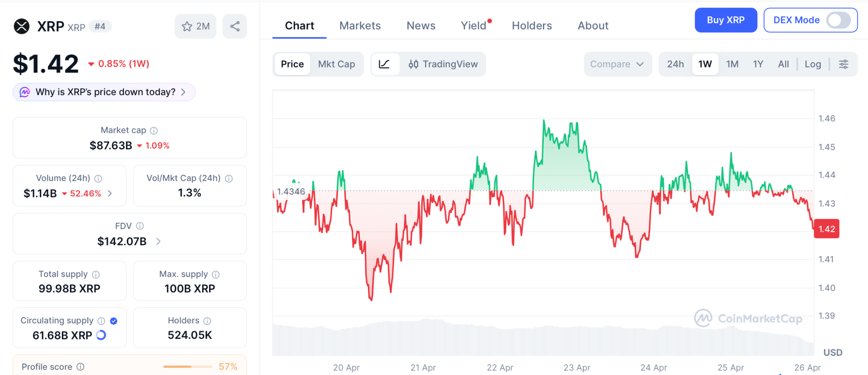
Task: Open the chart settings sliders icon
Action: (x=843, y=64)
